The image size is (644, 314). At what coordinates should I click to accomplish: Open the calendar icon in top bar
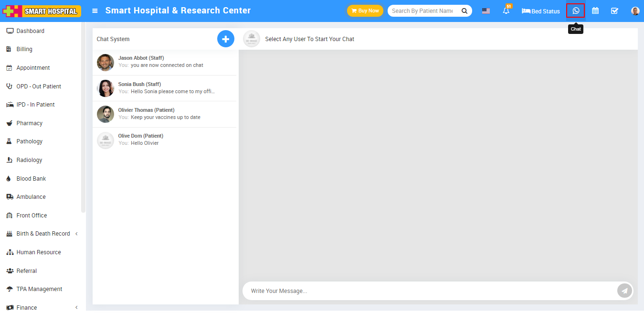point(595,11)
